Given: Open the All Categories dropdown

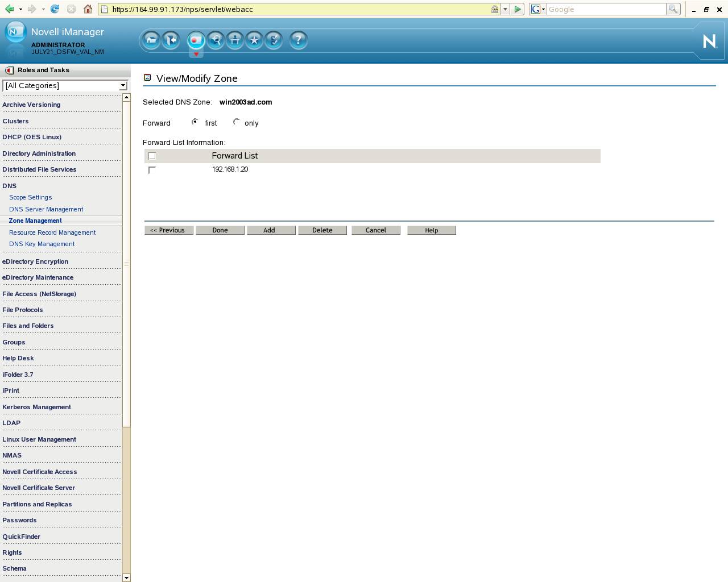Looking at the screenshot, I should pos(65,86).
